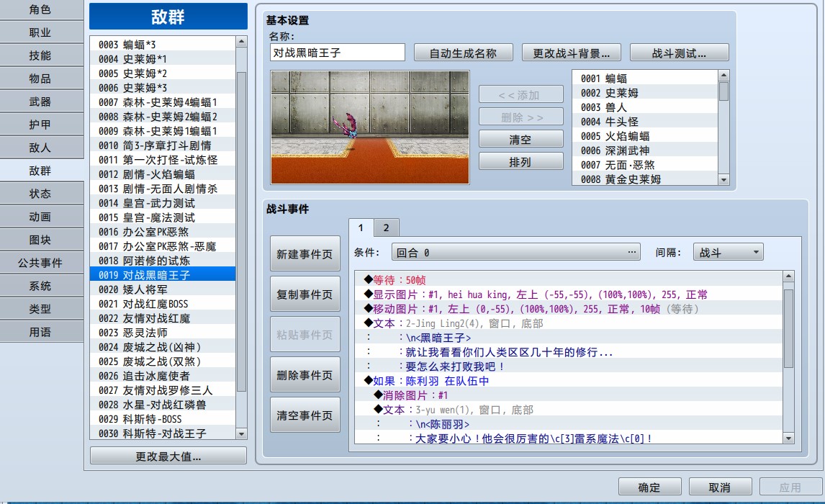Switch to the 状态 (States) tab

tap(40, 194)
